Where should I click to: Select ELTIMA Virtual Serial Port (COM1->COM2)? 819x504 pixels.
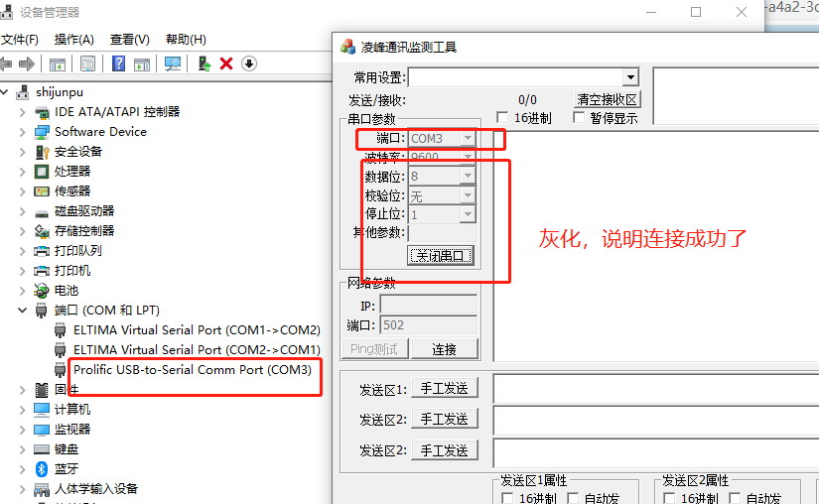point(197,330)
